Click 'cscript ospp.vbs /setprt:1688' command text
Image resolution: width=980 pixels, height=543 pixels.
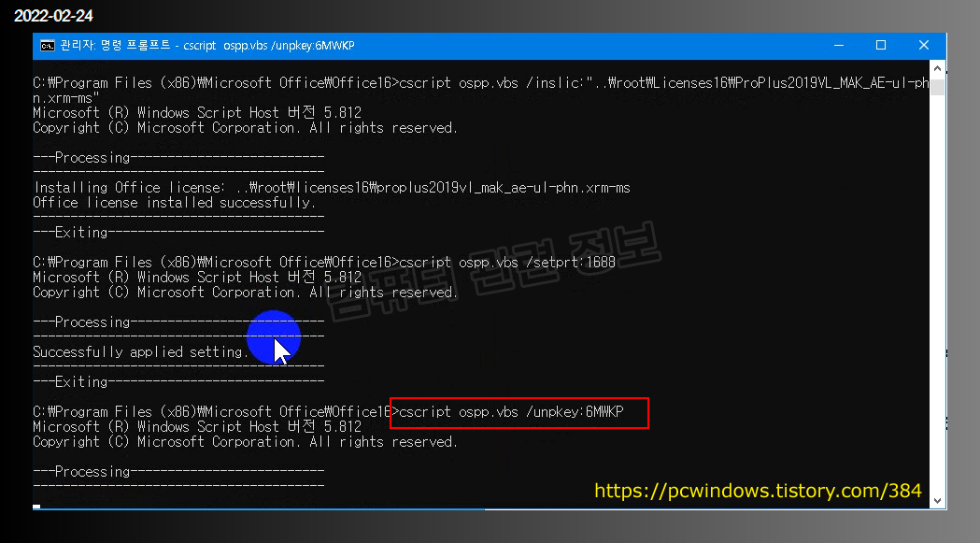pyautogui.click(x=507, y=262)
